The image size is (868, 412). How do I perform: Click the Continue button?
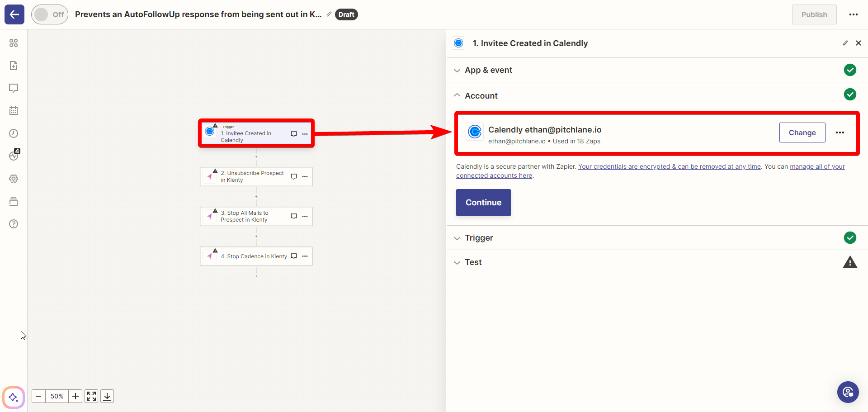coord(483,203)
